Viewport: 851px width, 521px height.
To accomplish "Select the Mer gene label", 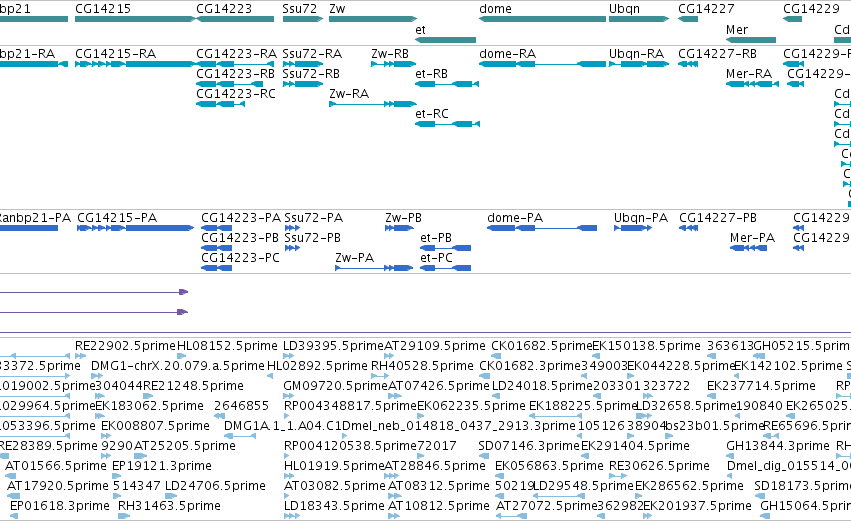I will (736, 30).
